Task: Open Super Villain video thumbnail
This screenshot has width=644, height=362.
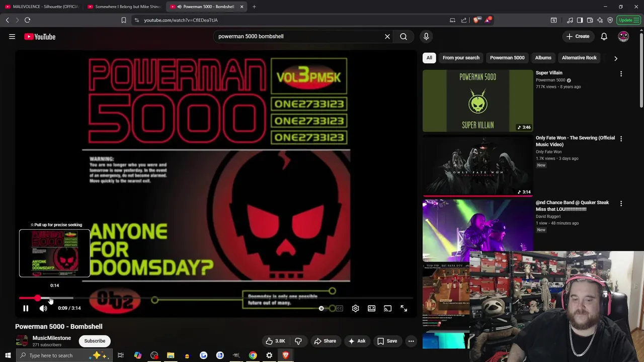Action: (477, 101)
